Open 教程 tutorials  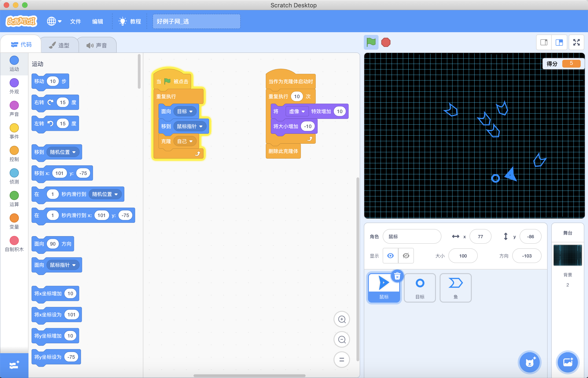[x=130, y=21]
